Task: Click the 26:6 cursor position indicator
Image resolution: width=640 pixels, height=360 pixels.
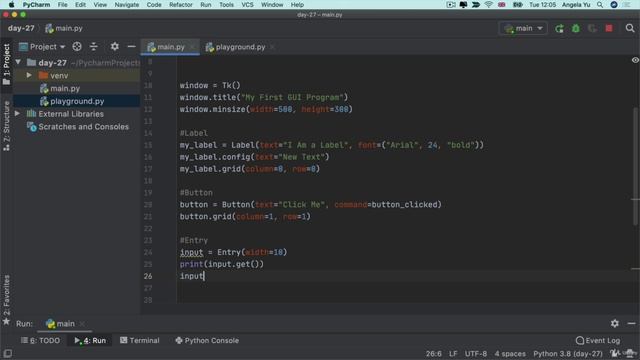Action: pos(433,354)
